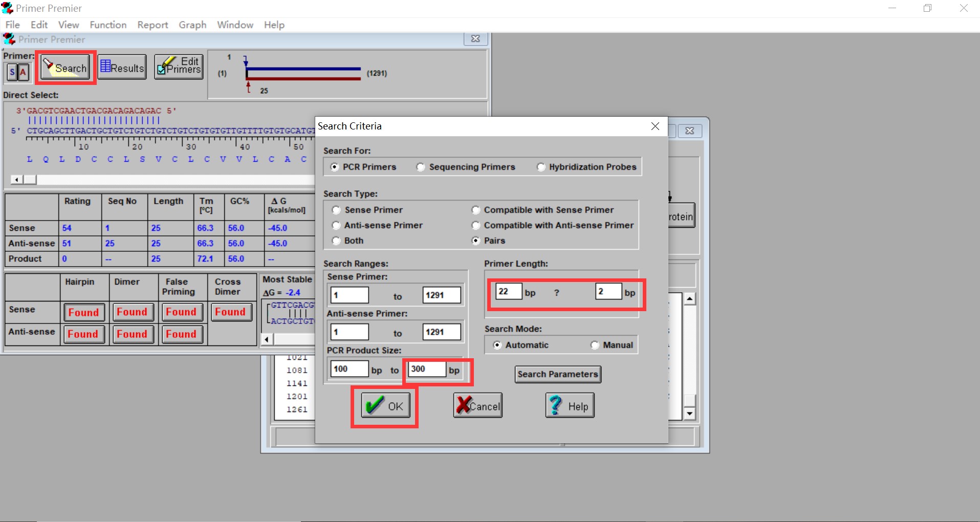Open Help with the question mark button

point(570,406)
